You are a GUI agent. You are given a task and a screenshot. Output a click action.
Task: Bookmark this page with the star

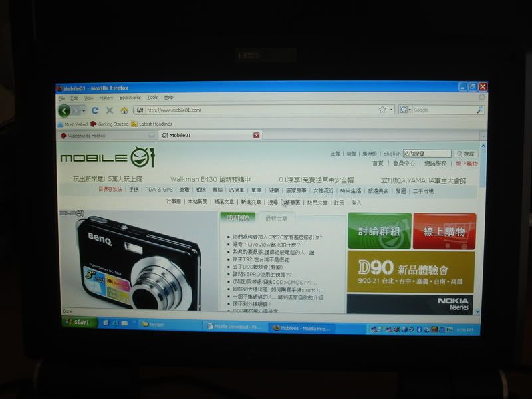[x=382, y=110]
